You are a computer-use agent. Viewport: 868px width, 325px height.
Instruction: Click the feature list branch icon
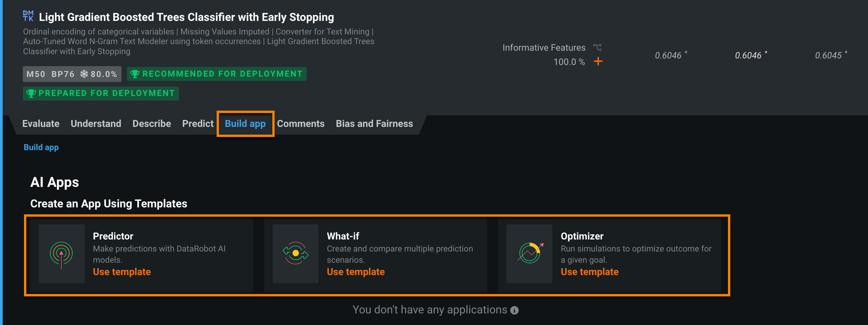(598, 48)
